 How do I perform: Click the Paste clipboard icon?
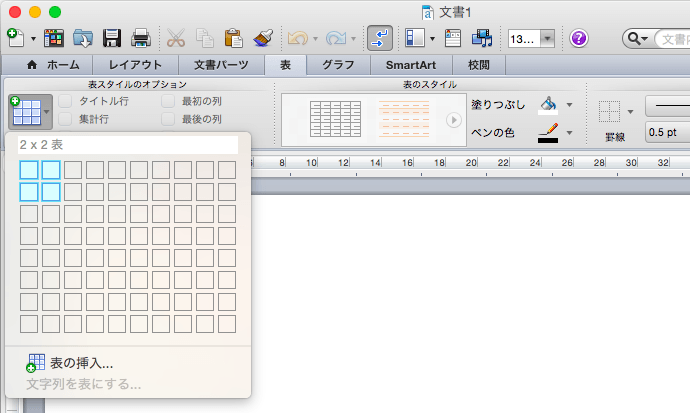click(x=234, y=38)
